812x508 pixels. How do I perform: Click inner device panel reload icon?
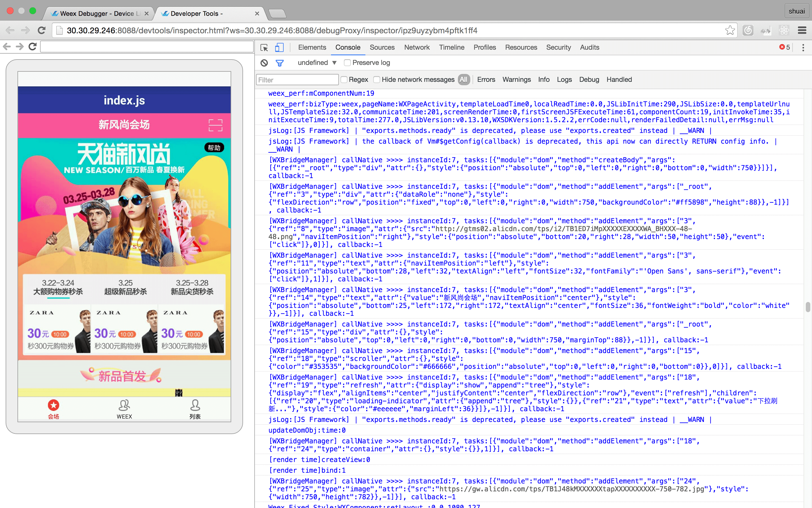32,46
